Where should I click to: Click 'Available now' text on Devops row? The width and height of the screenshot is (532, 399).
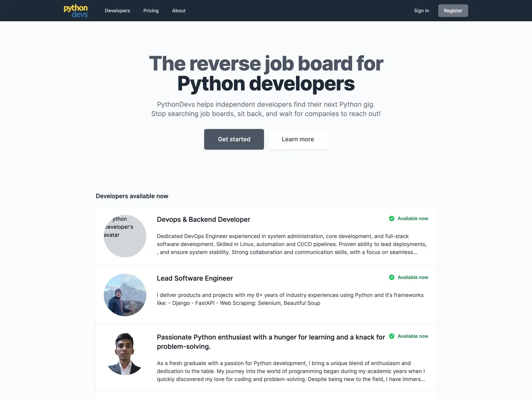413,218
